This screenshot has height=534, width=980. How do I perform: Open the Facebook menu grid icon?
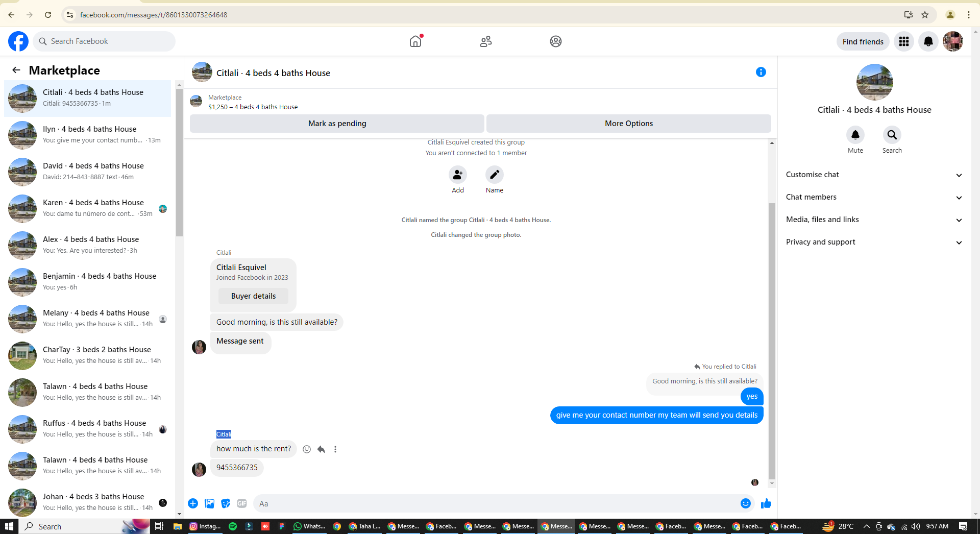pos(904,41)
